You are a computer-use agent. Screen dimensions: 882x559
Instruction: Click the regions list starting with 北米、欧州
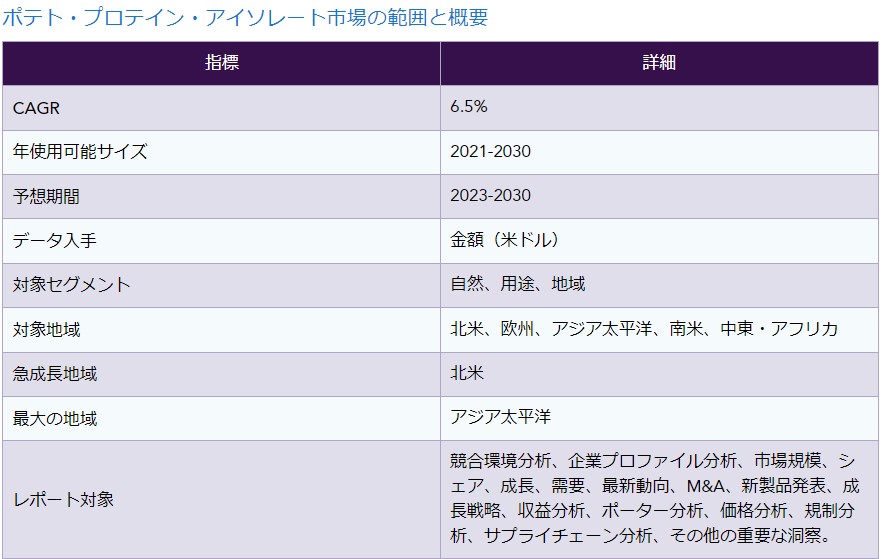click(644, 329)
